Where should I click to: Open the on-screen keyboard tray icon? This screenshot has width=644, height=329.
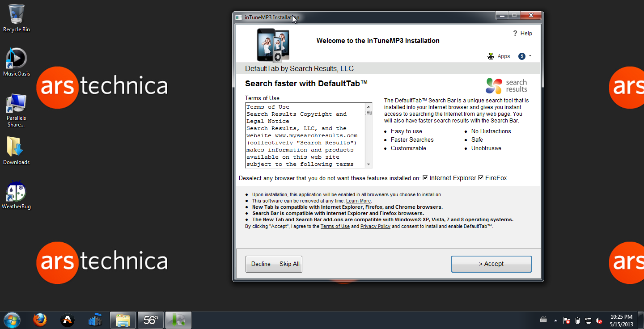point(543,320)
